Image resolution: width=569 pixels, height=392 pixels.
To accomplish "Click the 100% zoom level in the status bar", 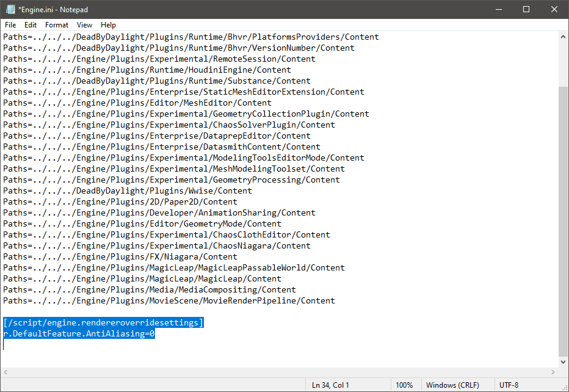I will point(404,385).
